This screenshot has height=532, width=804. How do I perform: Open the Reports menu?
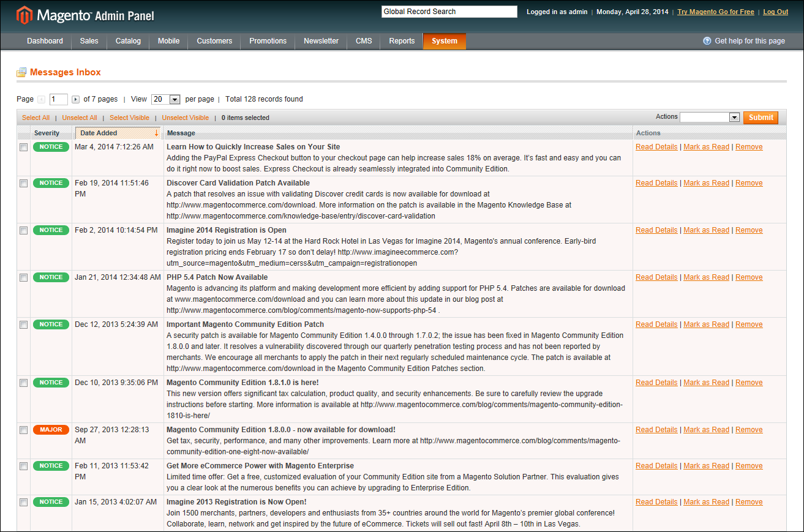[402, 41]
